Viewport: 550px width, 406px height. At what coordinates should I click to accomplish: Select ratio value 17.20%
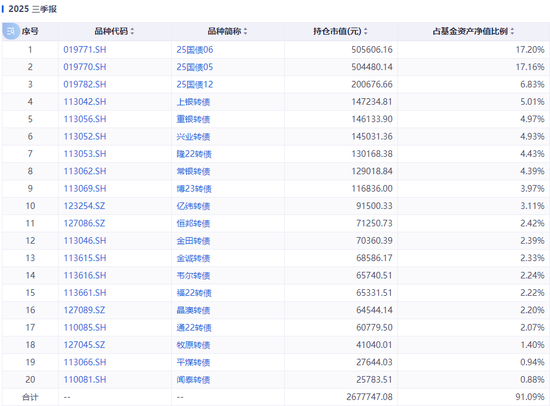(x=530, y=50)
